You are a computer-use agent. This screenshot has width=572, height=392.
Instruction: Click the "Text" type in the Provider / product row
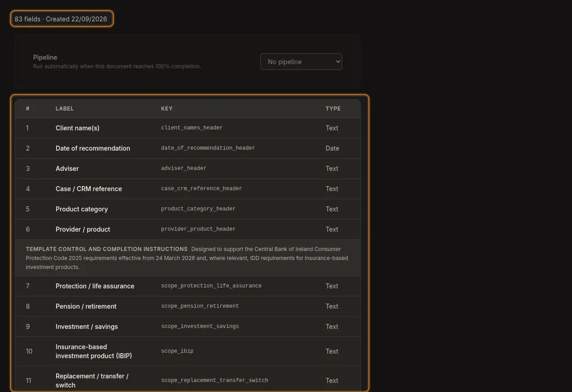coord(332,230)
